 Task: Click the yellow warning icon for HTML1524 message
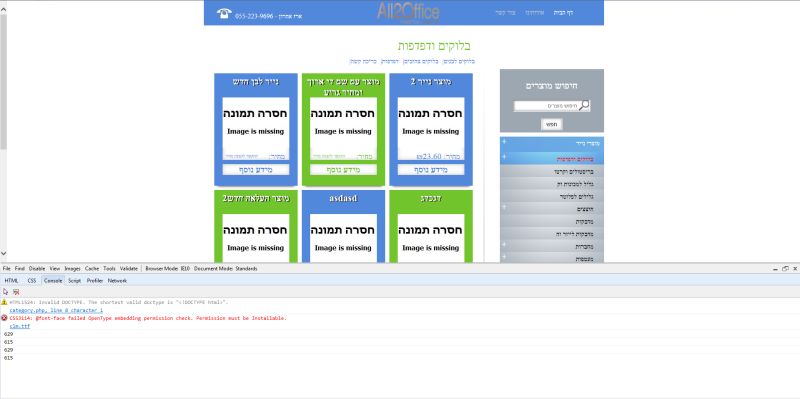coord(4,302)
